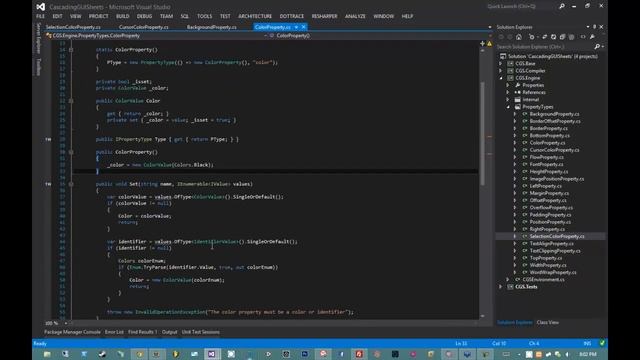Toggle auto-hide pin on Solution Explorer
The image size is (640, 360).
click(x=594, y=27)
